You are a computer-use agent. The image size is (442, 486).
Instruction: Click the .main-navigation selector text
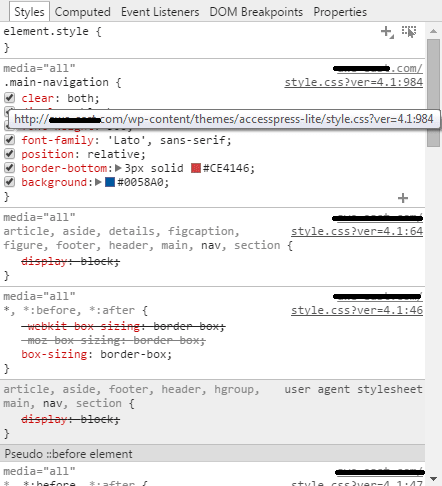point(56,82)
